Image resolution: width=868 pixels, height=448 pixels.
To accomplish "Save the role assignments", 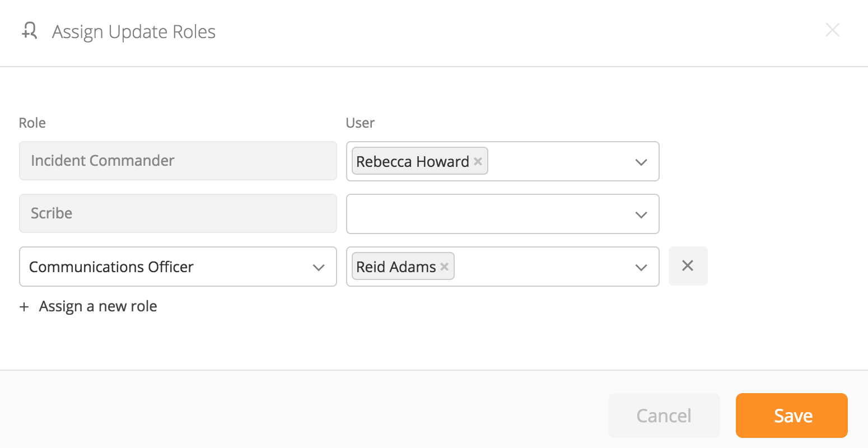I will point(791,416).
